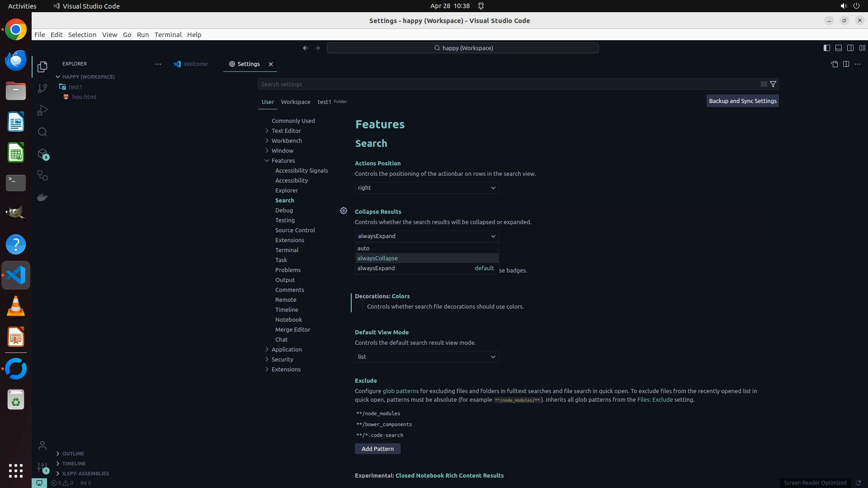868x488 pixels.
Task: Open the Search view in activity bar
Action: [x=42, y=132]
